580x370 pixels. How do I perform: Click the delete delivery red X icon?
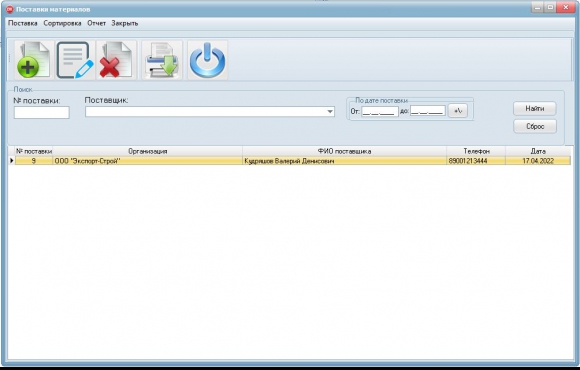point(117,60)
